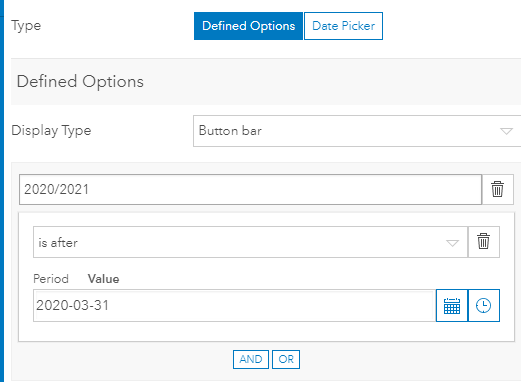Image resolution: width=521 pixels, height=382 pixels.
Task: Select Defined Options type
Action: (x=248, y=26)
